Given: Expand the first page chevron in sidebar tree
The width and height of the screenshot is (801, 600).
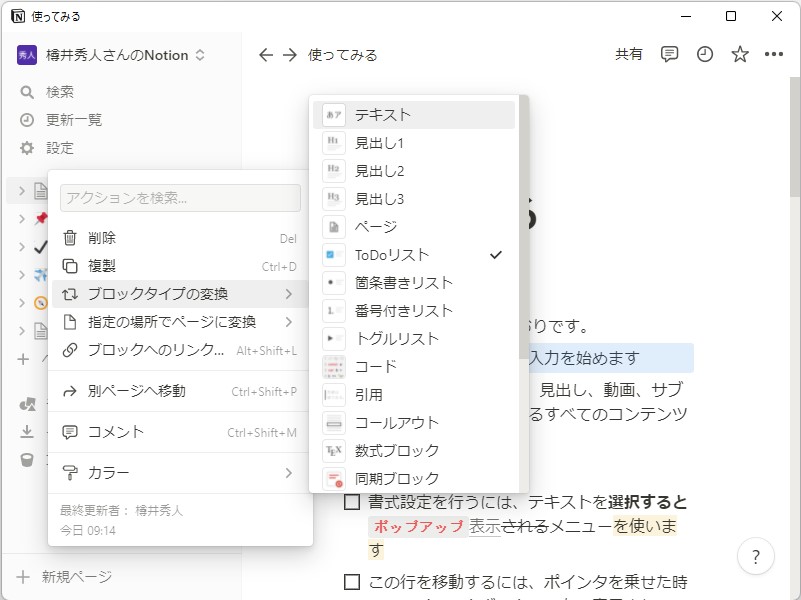Looking at the screenshot, I should coord(21,190).
